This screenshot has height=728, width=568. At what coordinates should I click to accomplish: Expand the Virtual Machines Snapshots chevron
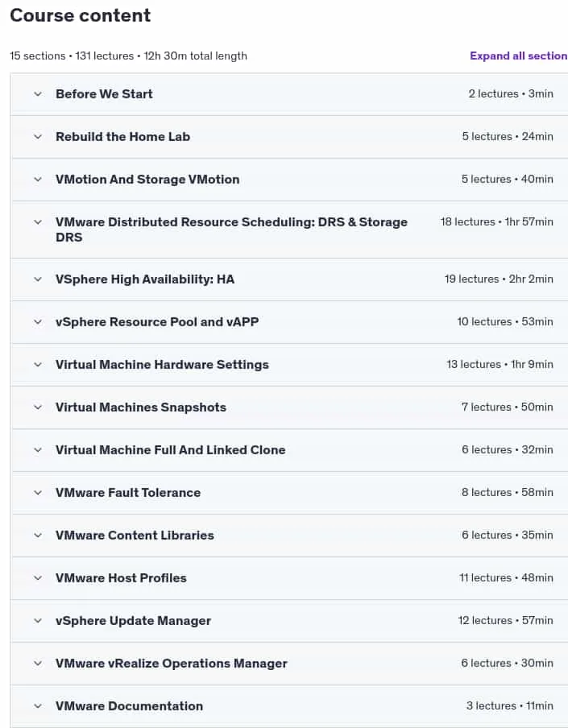coord(38,407)
